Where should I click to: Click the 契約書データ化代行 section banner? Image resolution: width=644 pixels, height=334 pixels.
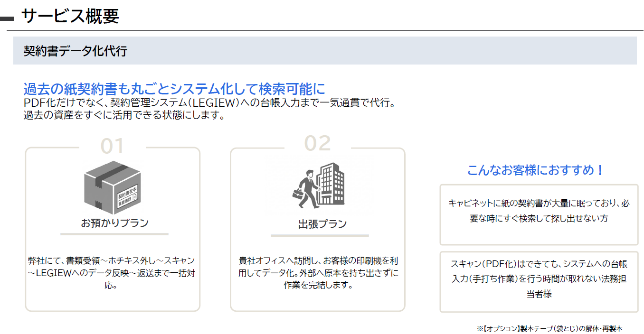325,51
